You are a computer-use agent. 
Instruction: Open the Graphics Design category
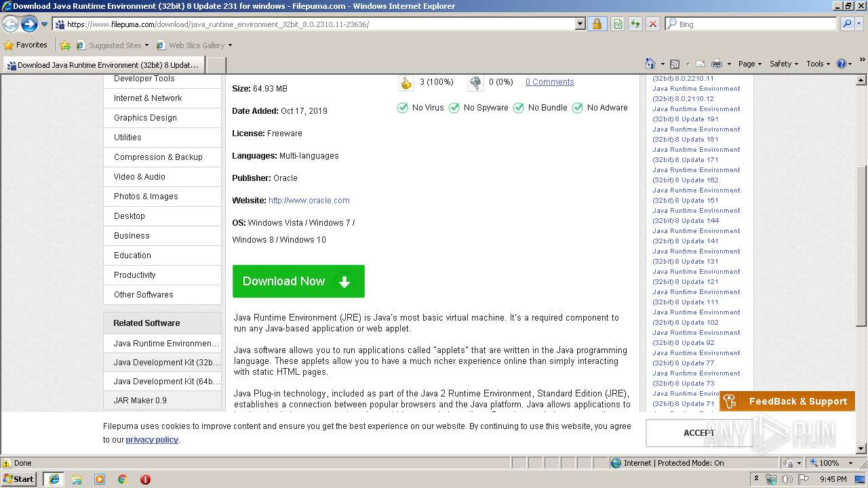coord(145,117)
